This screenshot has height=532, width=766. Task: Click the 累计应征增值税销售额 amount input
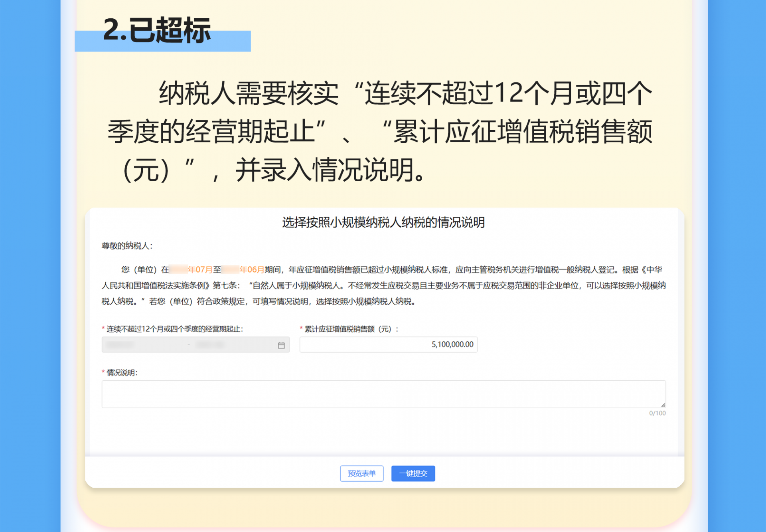(x=388, y=344)
